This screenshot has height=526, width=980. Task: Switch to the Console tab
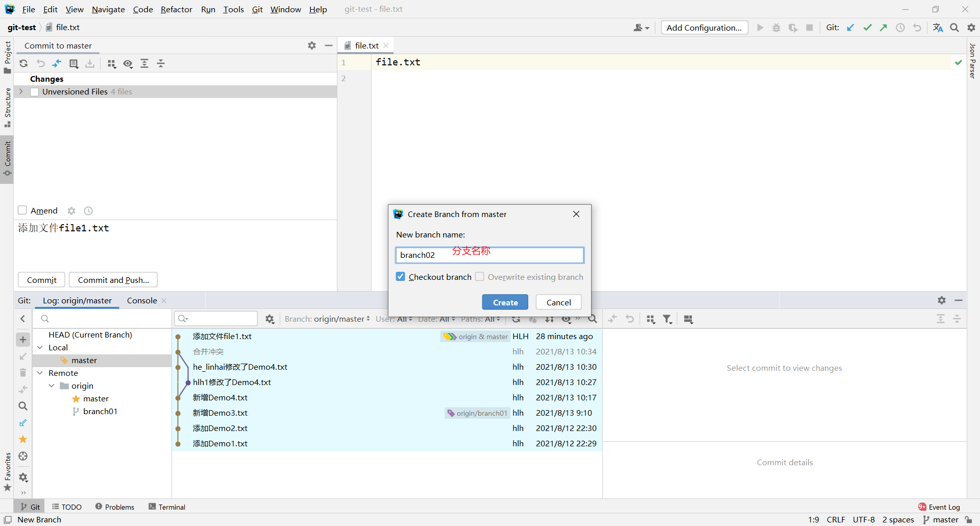pyautogui.click(x=141, y=300)
